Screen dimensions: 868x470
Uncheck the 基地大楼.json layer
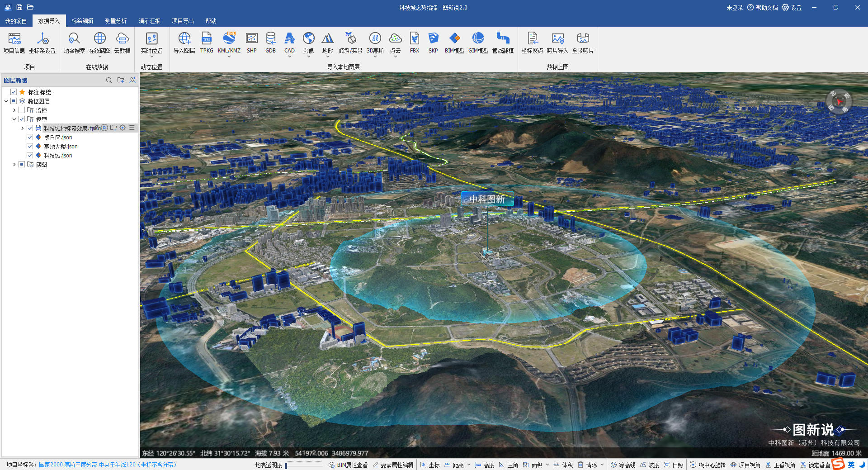[30, 146]
